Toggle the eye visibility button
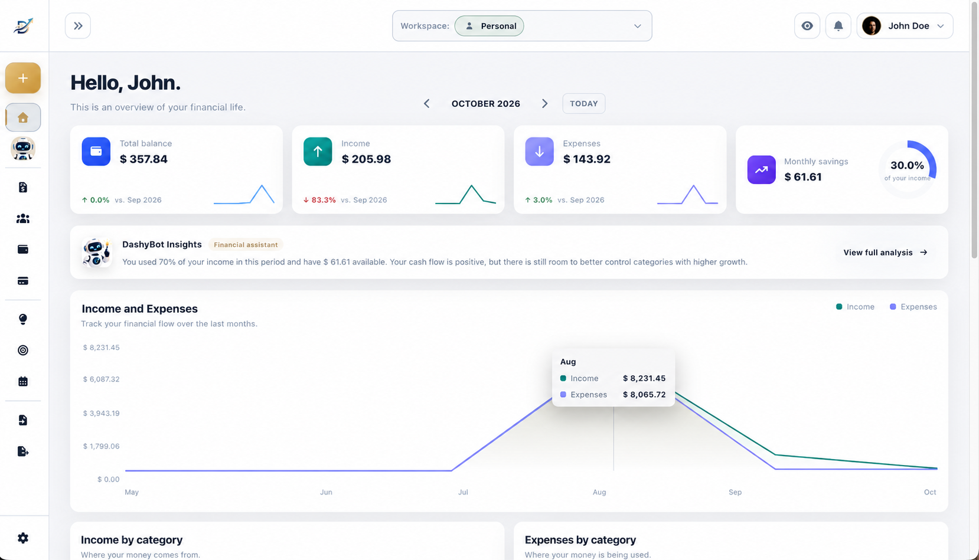 pos(807,26)
